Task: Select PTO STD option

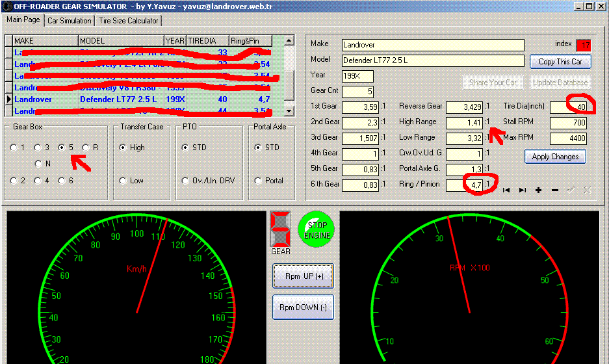Action: coord(185,148)
